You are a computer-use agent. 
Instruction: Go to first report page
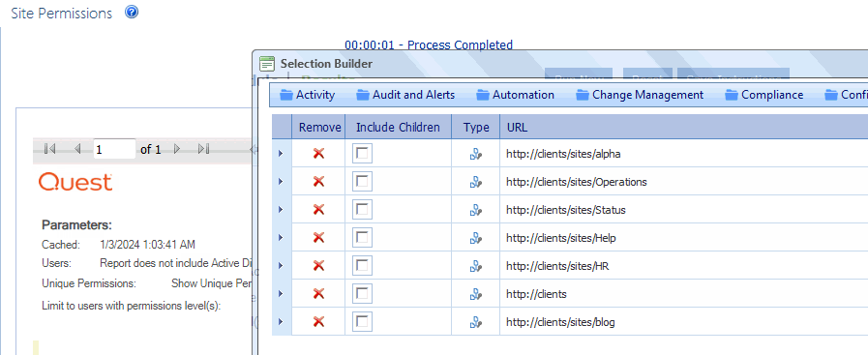pyautogui.click(x=49, y=149)
